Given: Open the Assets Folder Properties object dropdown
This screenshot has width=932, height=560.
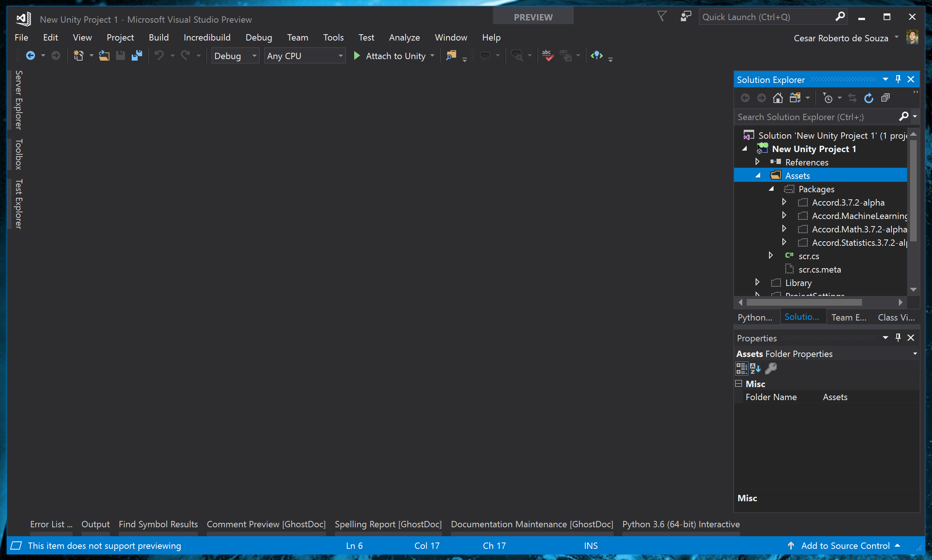Looking at the screenshot, I should point(915,354).
